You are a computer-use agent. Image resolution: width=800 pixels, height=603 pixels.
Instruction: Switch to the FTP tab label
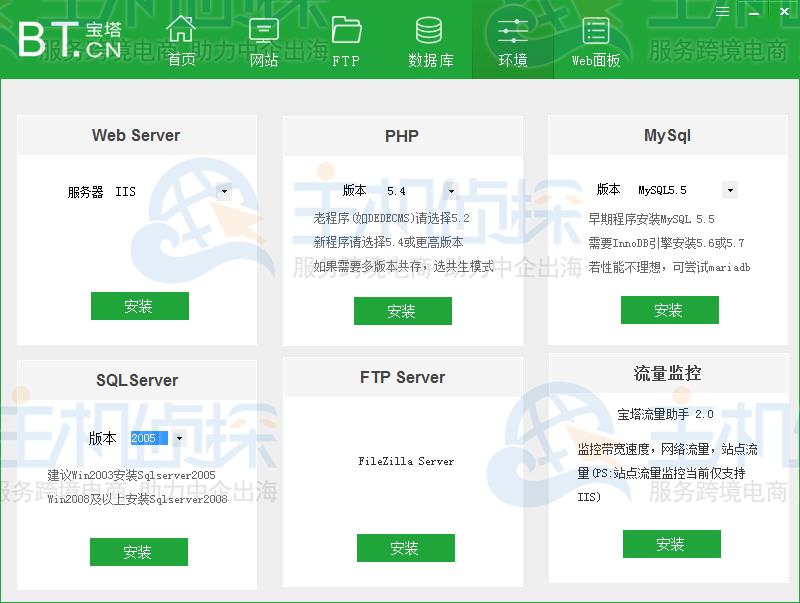[x=346, y=61]
